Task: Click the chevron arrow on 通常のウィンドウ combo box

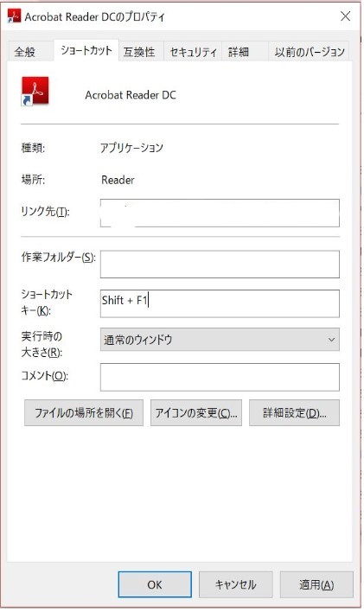Action: point(331,340)
